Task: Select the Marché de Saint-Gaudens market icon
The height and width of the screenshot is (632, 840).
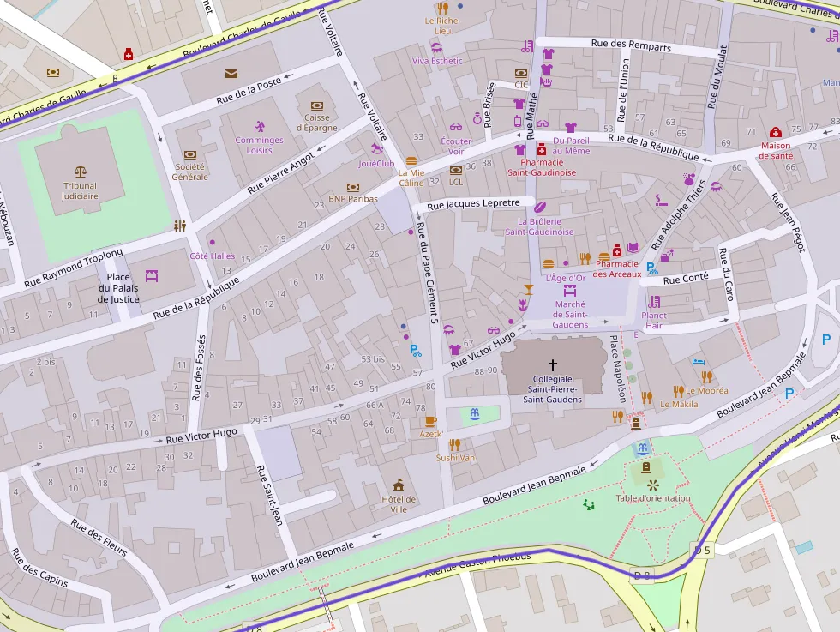Action: click(570, 291)
